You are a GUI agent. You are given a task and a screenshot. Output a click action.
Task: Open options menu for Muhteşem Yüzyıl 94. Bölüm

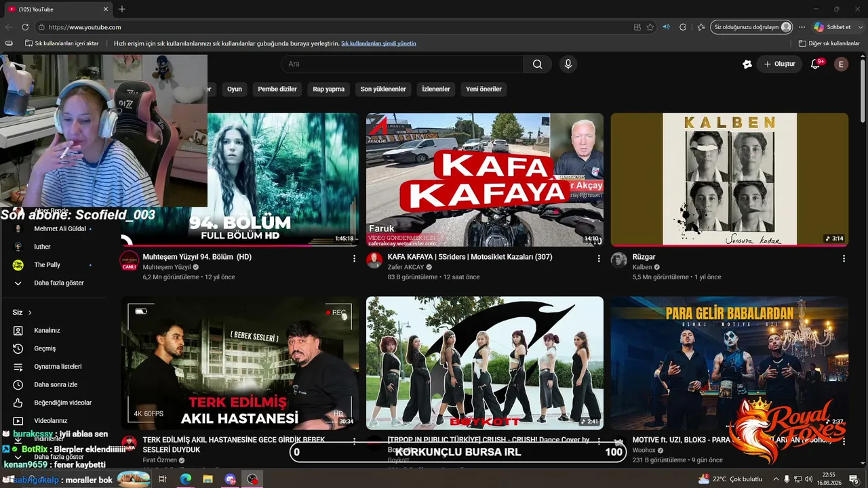coord(354,258)
